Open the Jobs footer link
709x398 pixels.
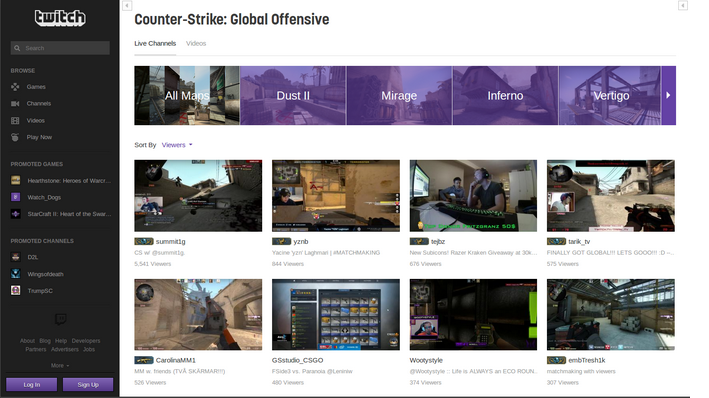[89, 349]
